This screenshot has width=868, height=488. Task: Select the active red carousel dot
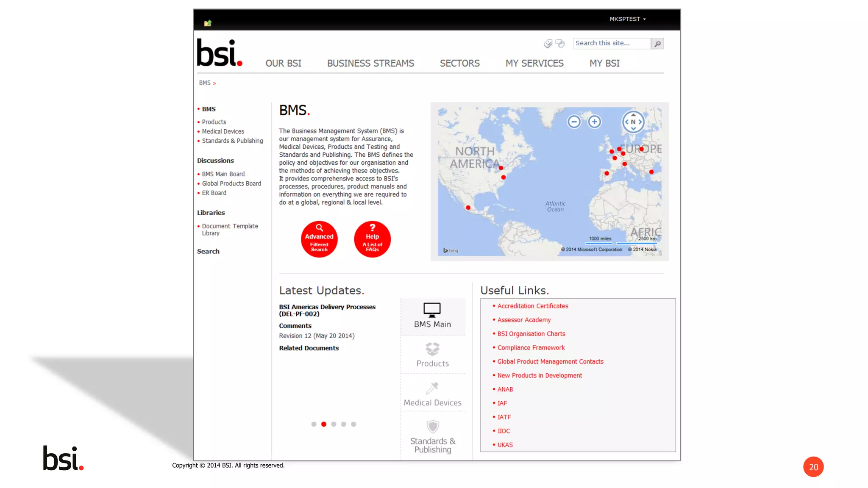324,424
